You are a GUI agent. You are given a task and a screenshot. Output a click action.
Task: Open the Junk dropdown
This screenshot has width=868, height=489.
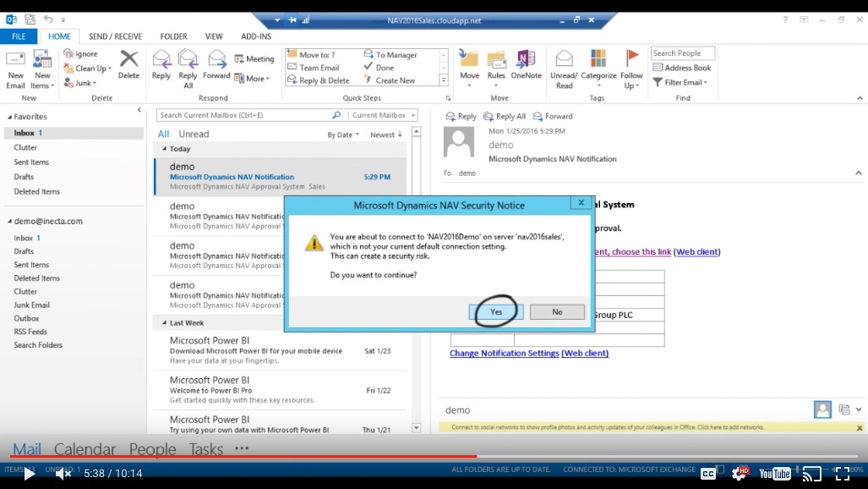pyautogui.click(x=80, y=83)
